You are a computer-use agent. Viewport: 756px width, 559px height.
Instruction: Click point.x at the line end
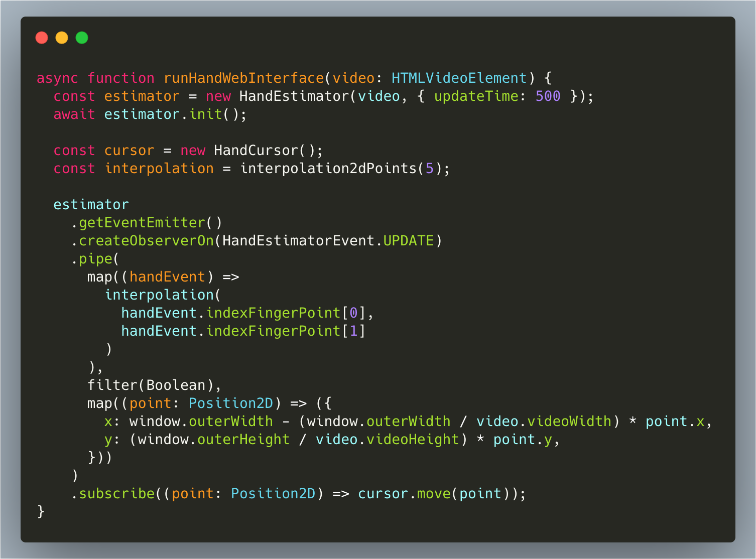675,422
